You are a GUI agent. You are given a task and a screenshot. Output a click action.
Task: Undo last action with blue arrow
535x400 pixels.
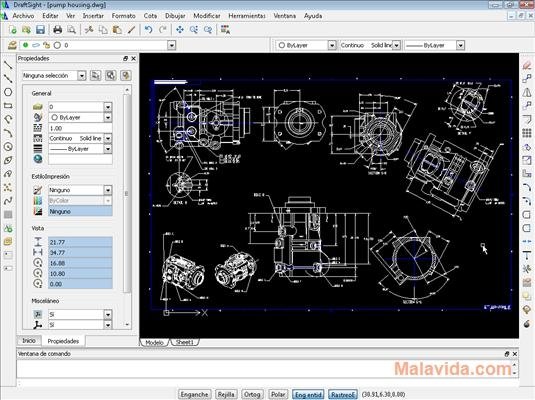[148, 30]
